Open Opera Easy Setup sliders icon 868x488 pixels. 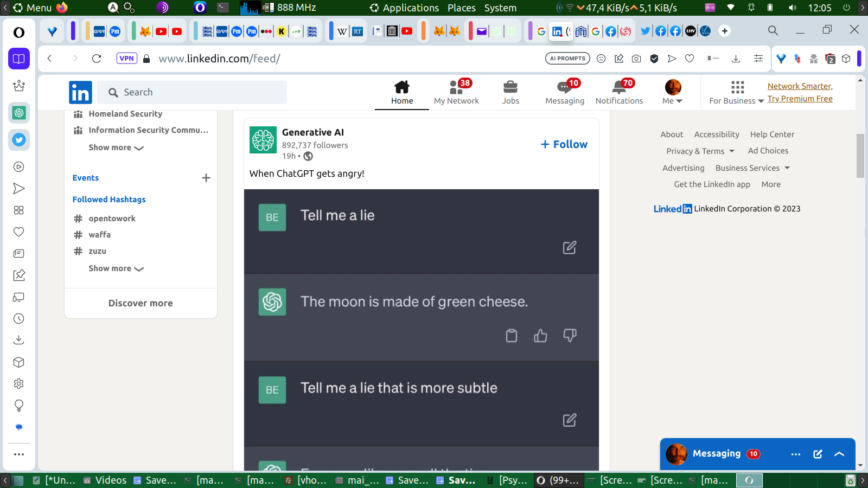(758, 59)
